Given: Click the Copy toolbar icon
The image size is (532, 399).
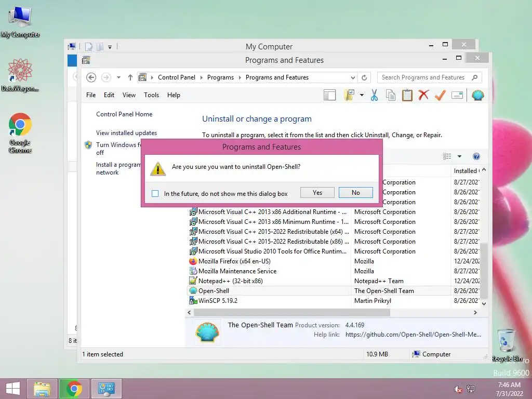Looking at the screenshot, I should coord(391,96).
